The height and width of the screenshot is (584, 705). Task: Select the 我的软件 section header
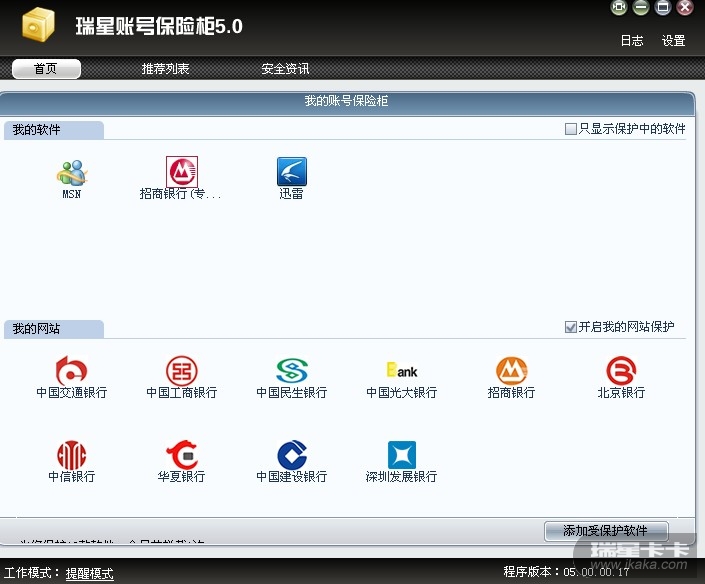[x=54, y=130]
